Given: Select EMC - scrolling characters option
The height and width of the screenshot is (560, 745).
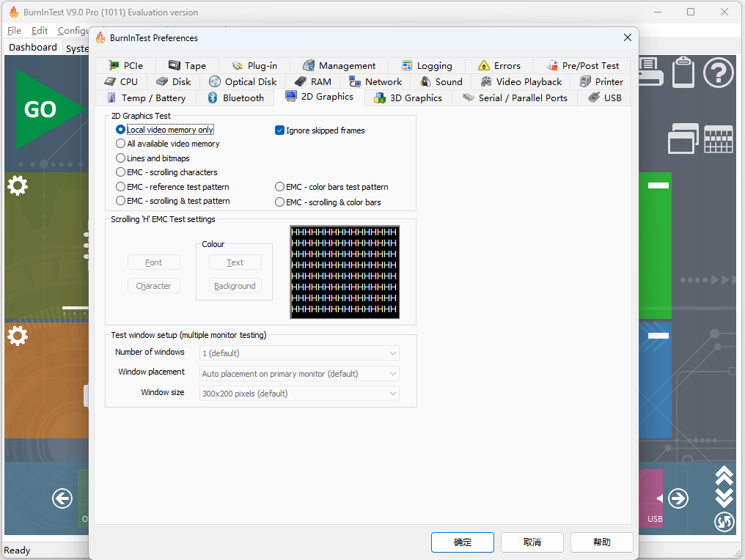Looking at the screenshot, I should (166, 172).
